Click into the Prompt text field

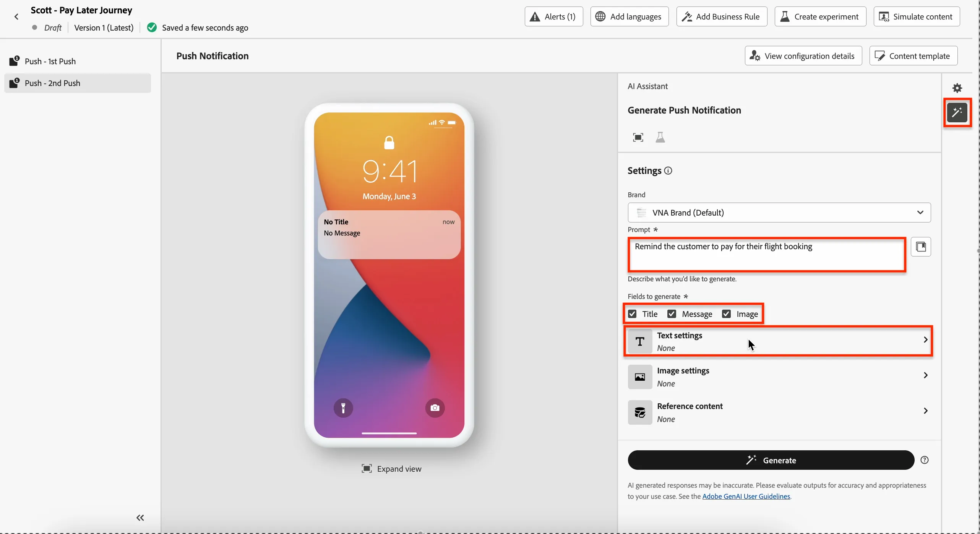pos(767,255)
